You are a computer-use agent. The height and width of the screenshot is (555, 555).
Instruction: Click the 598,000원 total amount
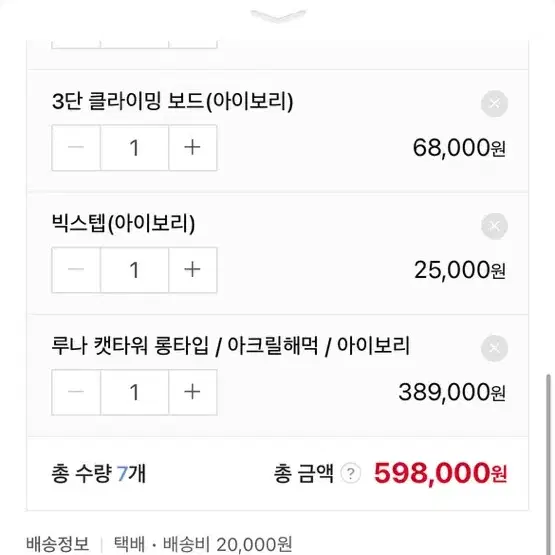[x=440, y=473]
